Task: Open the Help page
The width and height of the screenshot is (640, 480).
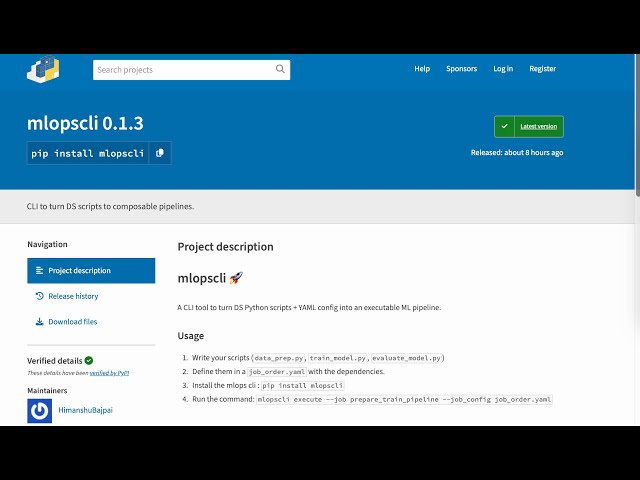Action: coord(422,69)
